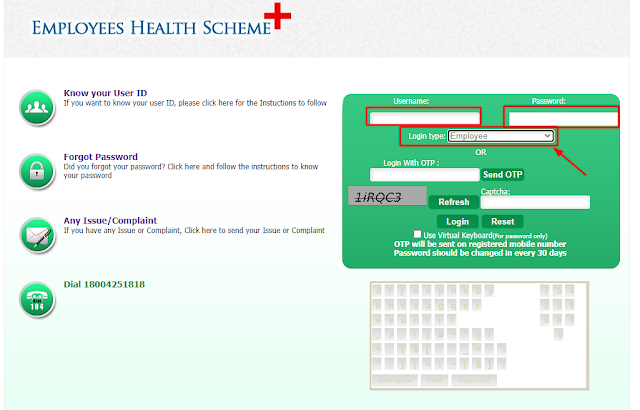Tap the number 7 virtual key
The width and height of the screenshot is (640, 410).
click(545, 290)
